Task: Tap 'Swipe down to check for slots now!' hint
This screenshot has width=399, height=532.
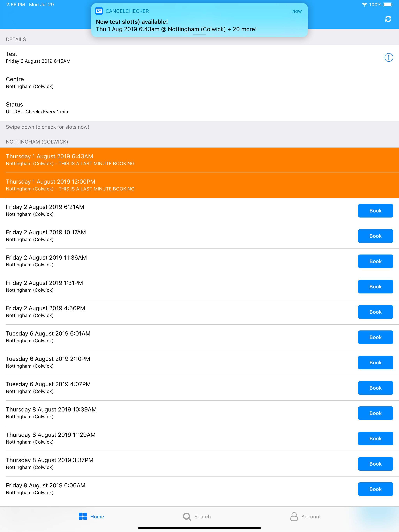Action: point(47,127)
